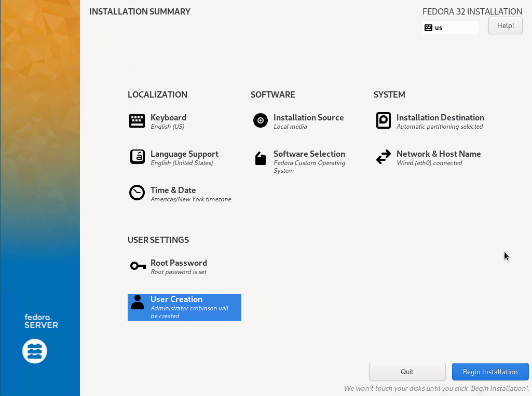
Task: Click the Network & Host Name arrows icon
Action: [x=384, y=157]
